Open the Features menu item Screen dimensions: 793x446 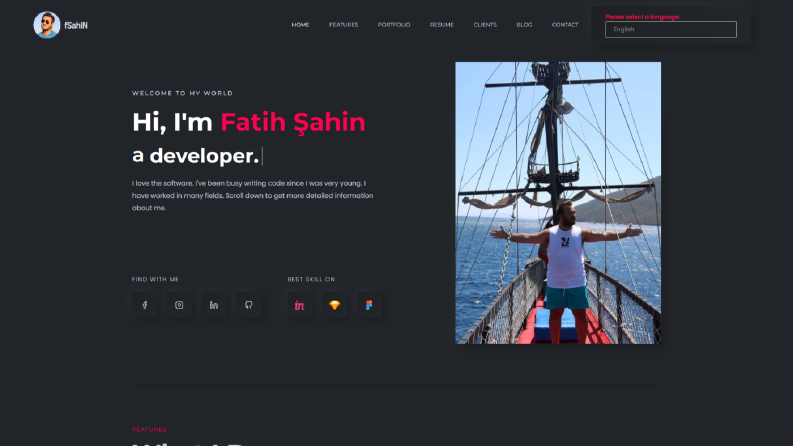click(x=343, y=25)
